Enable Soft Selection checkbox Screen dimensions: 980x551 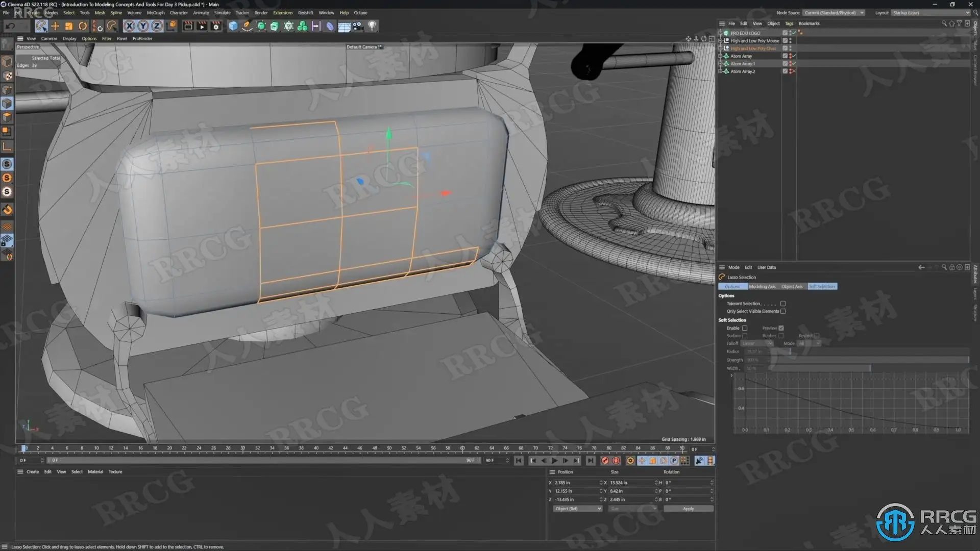tap(745, 328)
